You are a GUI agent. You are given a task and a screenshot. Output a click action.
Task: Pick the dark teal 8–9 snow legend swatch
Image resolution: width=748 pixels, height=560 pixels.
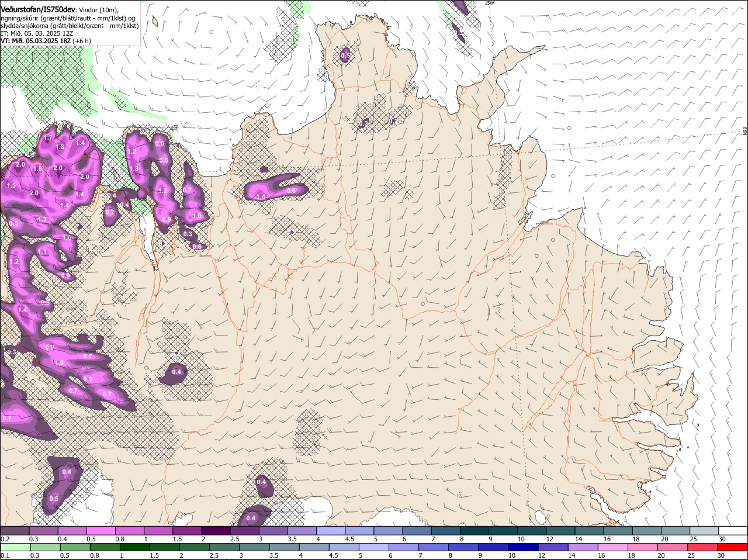coord(474,530)
